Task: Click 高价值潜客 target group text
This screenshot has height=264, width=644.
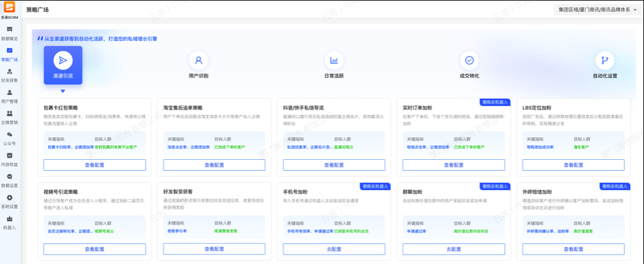Action: pos(583,231)
